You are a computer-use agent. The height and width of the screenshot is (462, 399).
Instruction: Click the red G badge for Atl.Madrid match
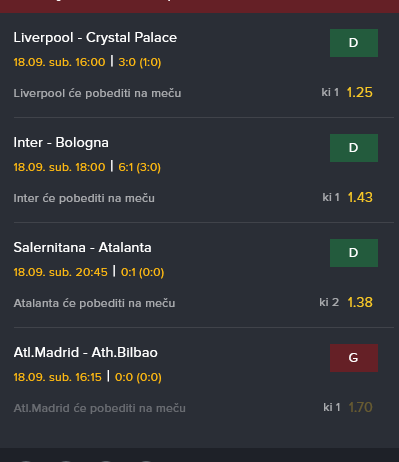click(354, 358)
